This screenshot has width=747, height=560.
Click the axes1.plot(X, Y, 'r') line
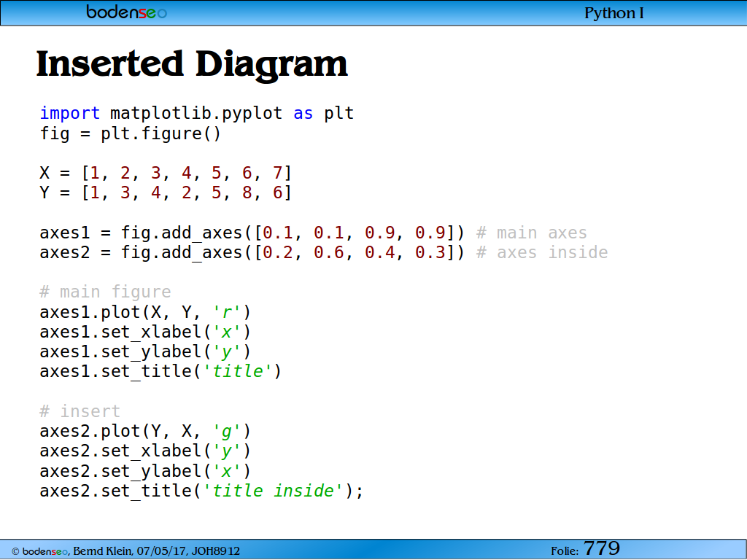point(145,312)
